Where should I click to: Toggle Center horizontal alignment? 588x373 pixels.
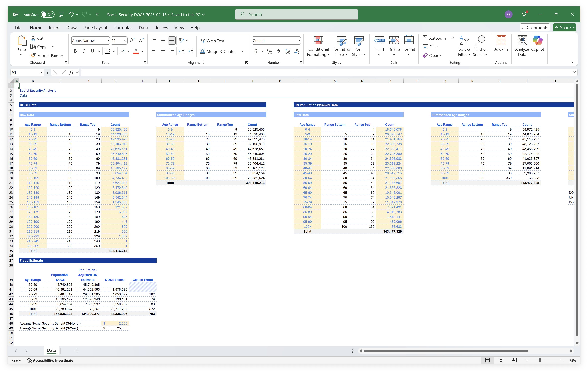163,51
